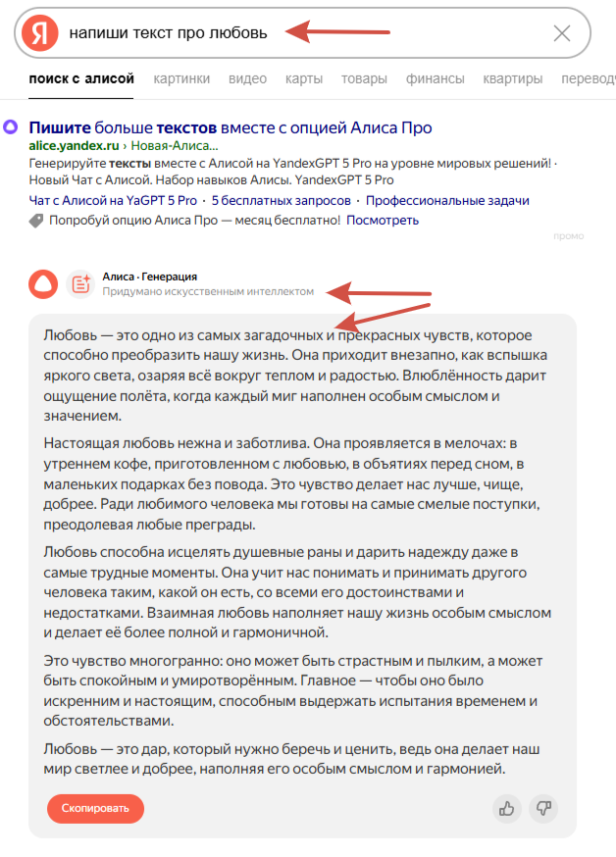Open link Пишите больше текстов title
This screenshot has width=616, height=857.
[231, 127]
